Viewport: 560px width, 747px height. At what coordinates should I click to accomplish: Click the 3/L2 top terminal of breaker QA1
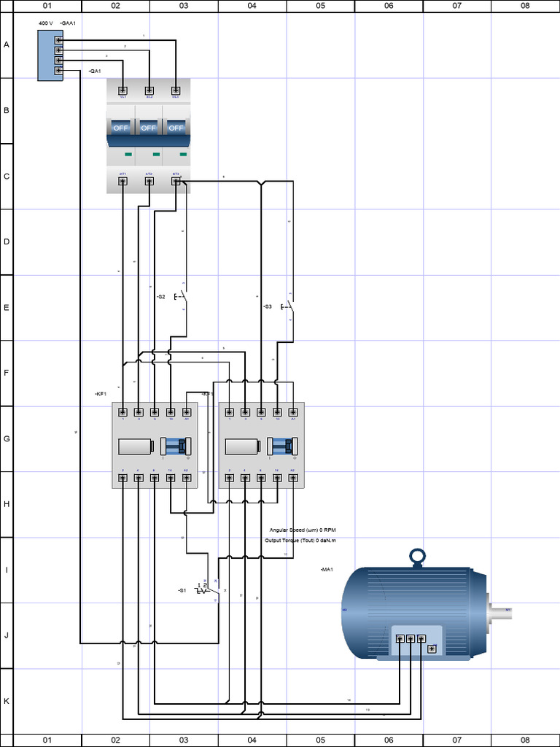tap(149, 90)
